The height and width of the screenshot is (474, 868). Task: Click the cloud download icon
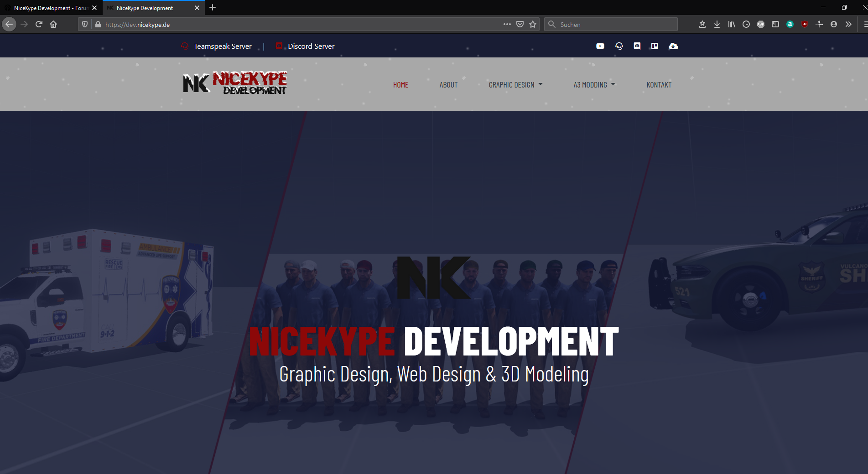(x=673, y=46)
